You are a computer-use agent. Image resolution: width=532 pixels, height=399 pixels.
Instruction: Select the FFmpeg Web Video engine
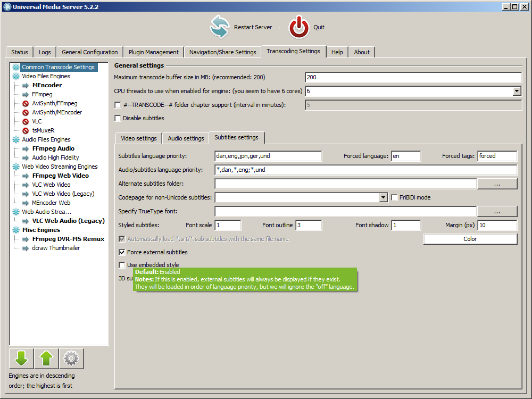coord(61,176)
